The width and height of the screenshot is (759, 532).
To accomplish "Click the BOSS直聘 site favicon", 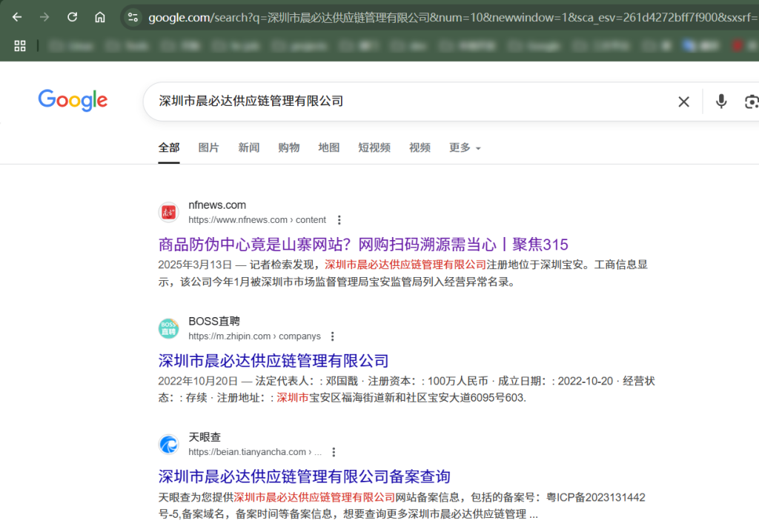I will click(x=168, y=328).
